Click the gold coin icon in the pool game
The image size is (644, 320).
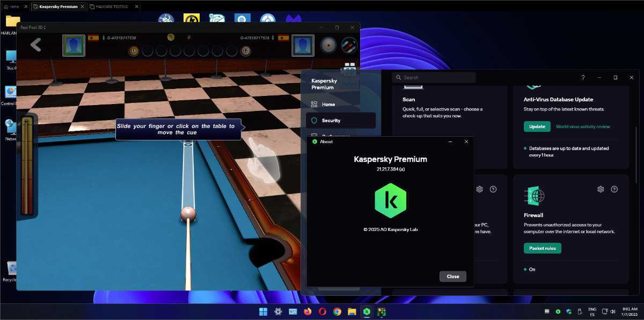(x=171, y=37)
